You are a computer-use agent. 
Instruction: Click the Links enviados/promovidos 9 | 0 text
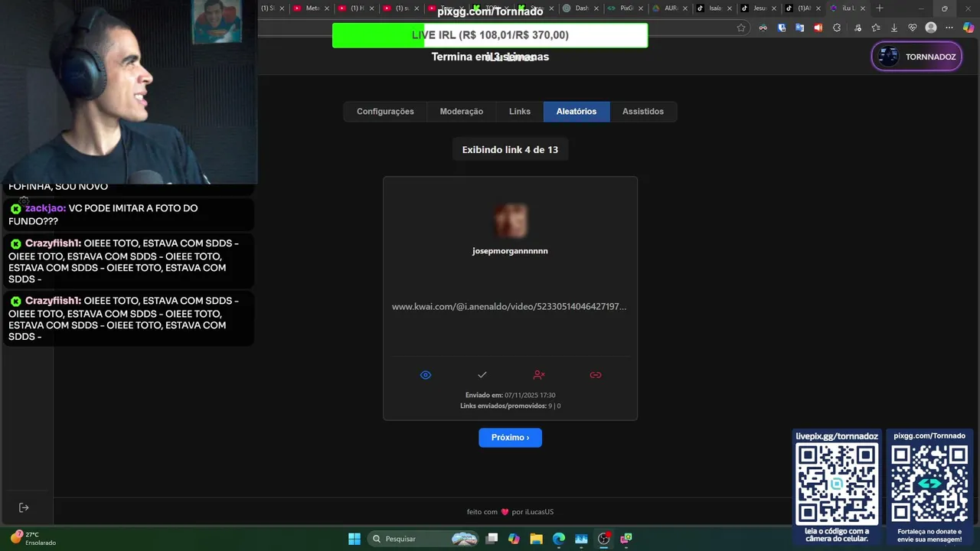click(x=510, y=406)
